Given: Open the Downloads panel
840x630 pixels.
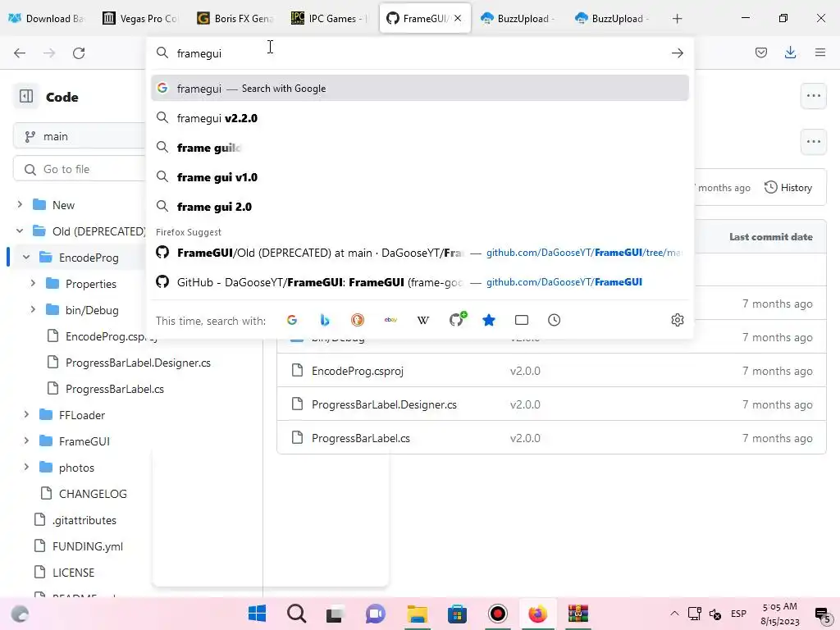Looking at the screenshot, I should [790, 52].
